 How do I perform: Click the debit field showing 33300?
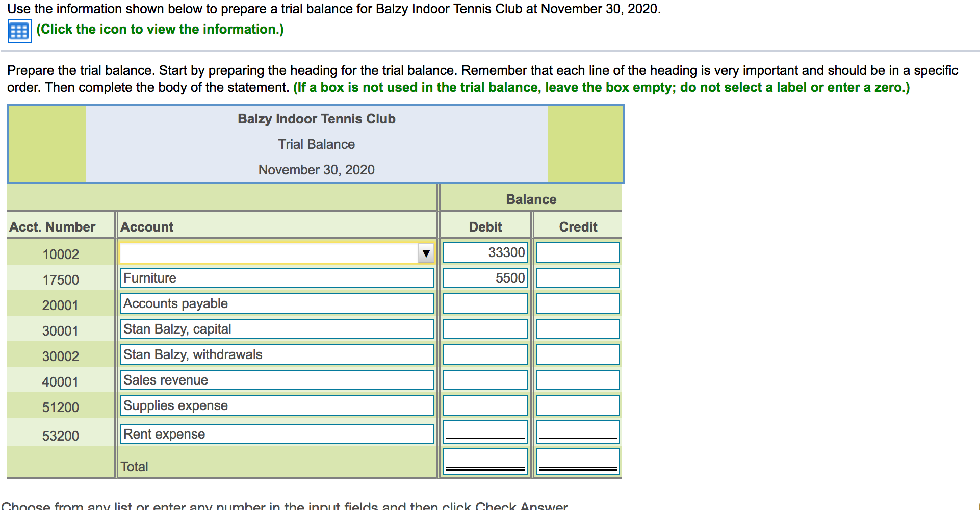coord(484,252)
